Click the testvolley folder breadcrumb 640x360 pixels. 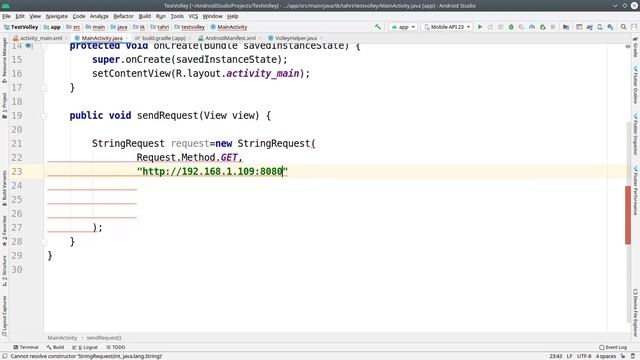(190, 27)
